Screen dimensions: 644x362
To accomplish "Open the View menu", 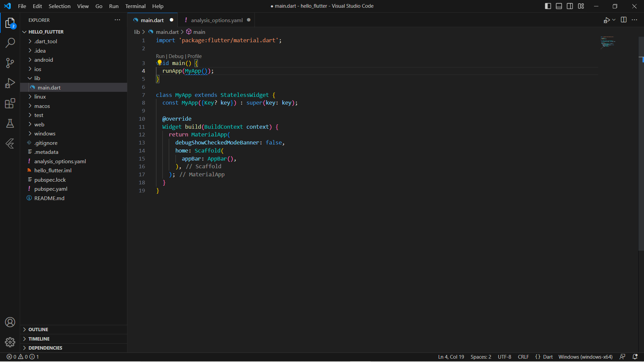I will click(x=83, y=6).
